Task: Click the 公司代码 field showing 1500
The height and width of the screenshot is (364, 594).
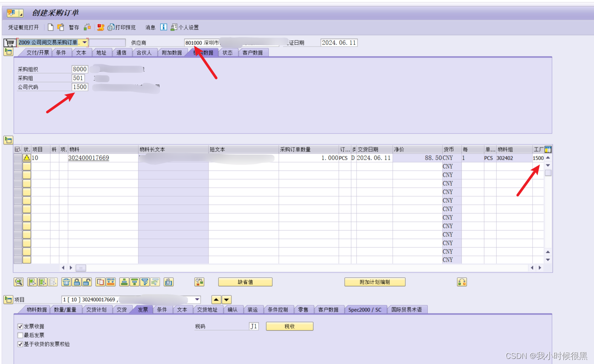Action: 80,87
